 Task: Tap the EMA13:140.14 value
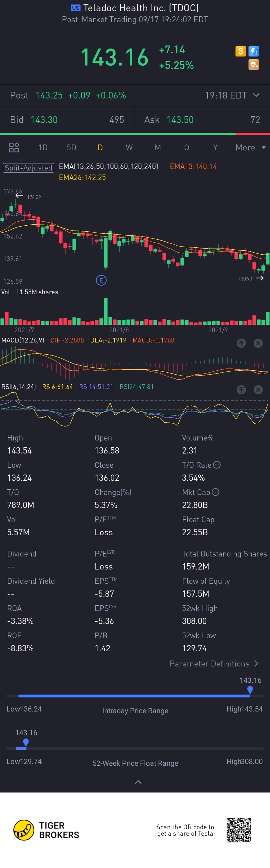point(193,166)
